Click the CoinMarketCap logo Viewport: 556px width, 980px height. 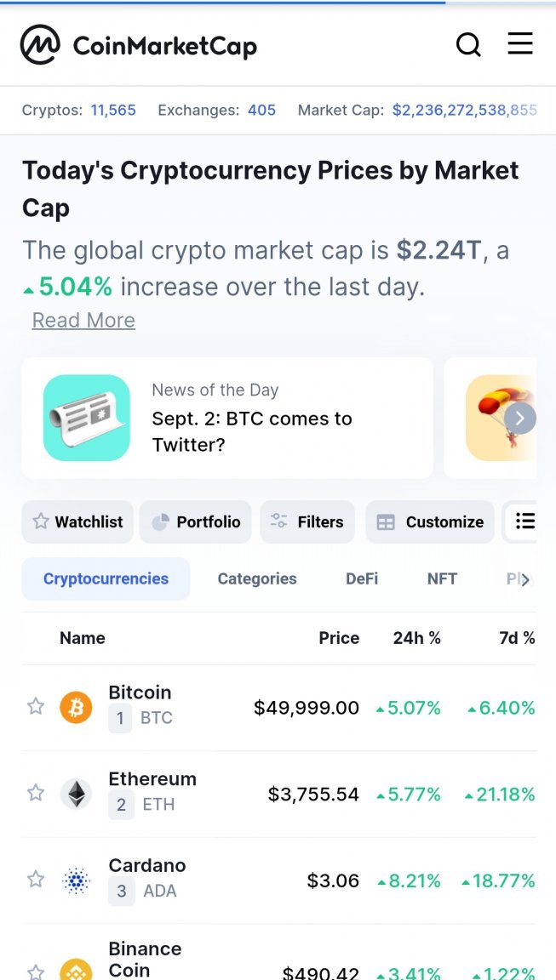click(139, 45)
